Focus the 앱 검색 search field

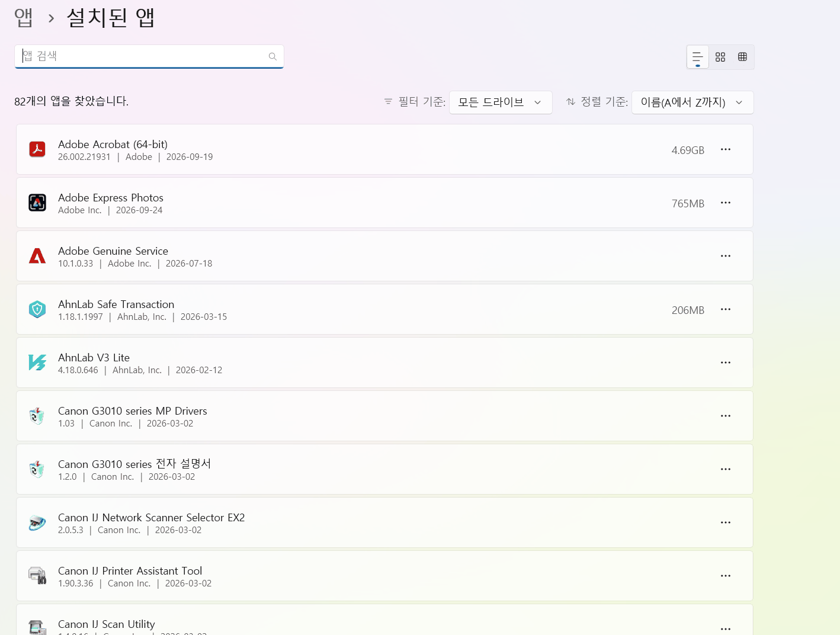click(149, 56)
